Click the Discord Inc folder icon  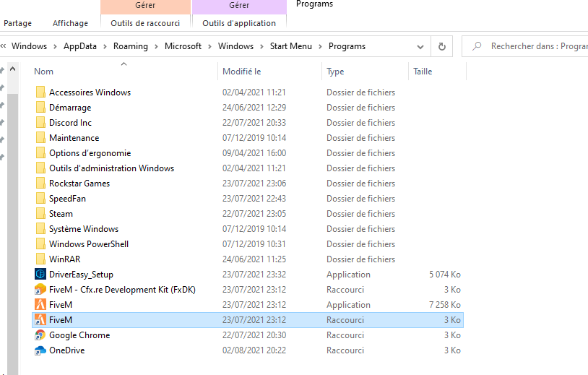[x=40, y=123]
